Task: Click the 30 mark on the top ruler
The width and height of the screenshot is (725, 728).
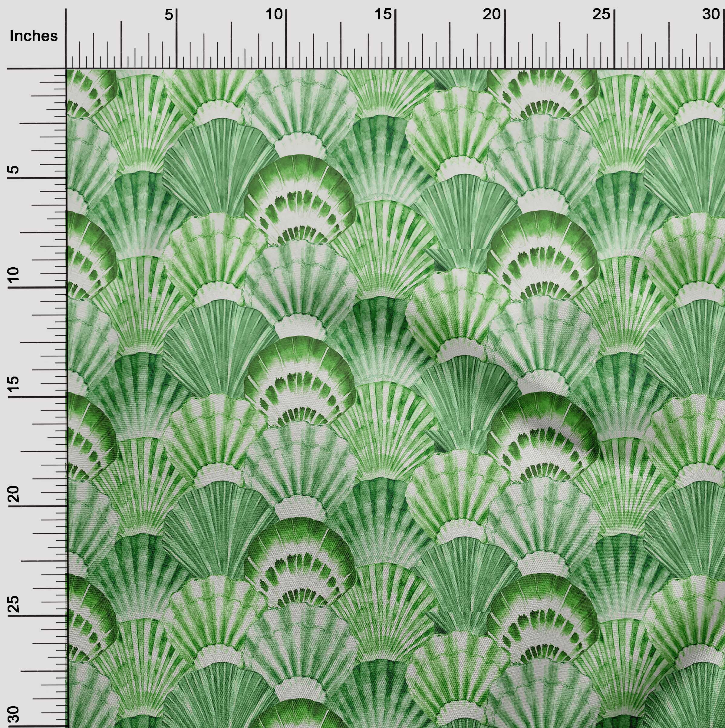Action: click(711, 15)
